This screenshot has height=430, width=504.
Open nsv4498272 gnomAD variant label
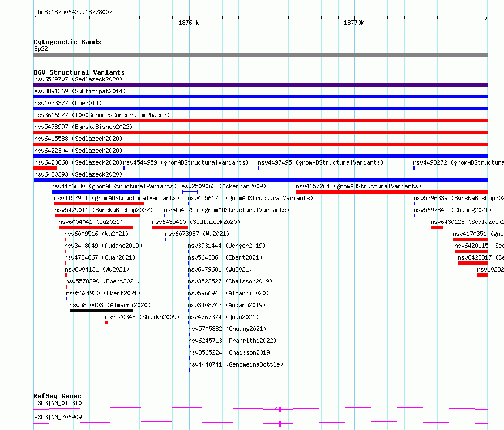click(x=458, y=162)
